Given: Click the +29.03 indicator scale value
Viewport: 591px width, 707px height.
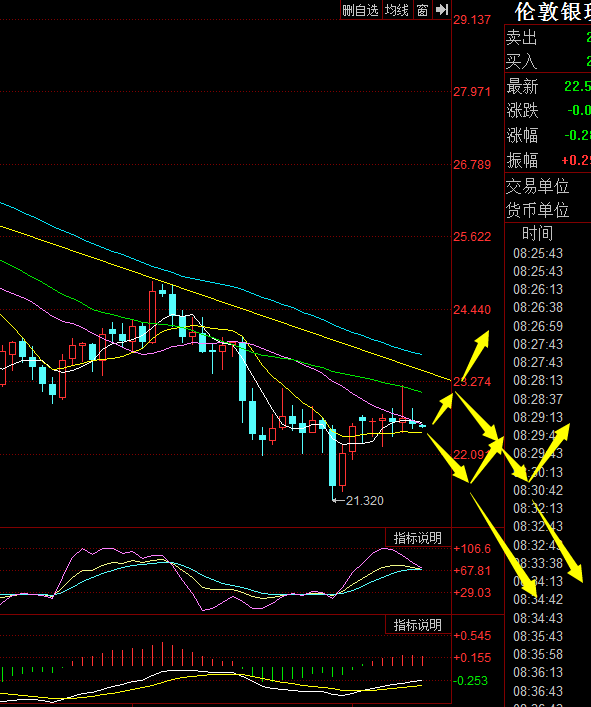Looking at the screenshot, I should pyautogui.click(x=472, y=593).
